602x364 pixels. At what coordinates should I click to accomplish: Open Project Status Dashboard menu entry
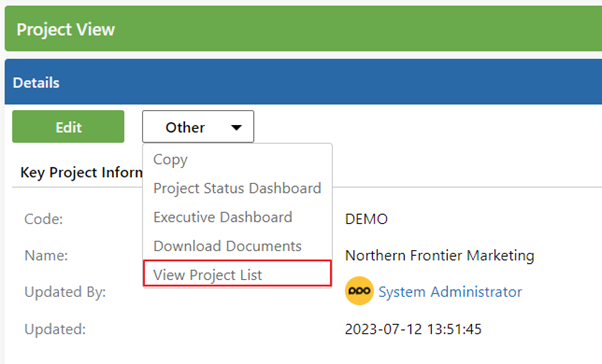[237, 188]
